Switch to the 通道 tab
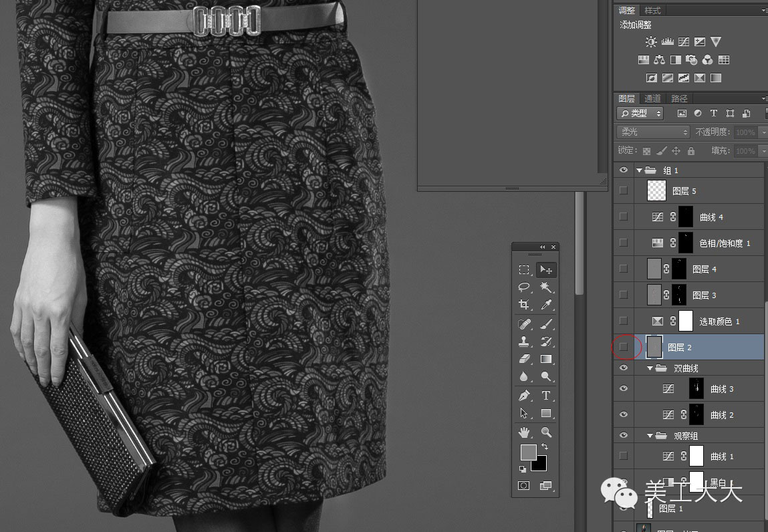The image size is (768, 532). (652, 98)
